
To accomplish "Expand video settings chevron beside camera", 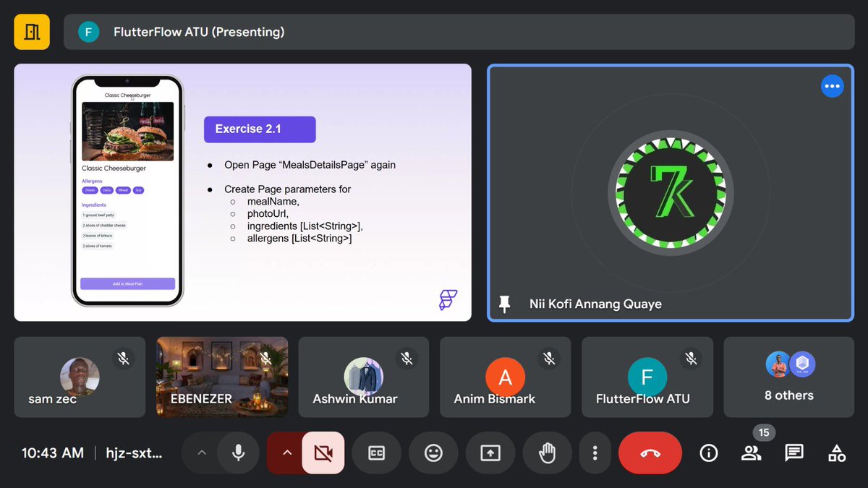I will (x=287, y=453).
